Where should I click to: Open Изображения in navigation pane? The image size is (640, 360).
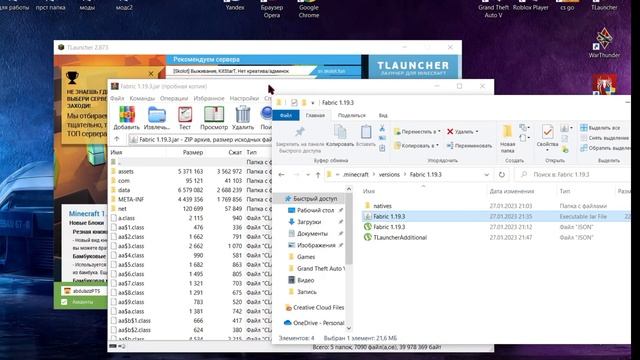(316, 245)
